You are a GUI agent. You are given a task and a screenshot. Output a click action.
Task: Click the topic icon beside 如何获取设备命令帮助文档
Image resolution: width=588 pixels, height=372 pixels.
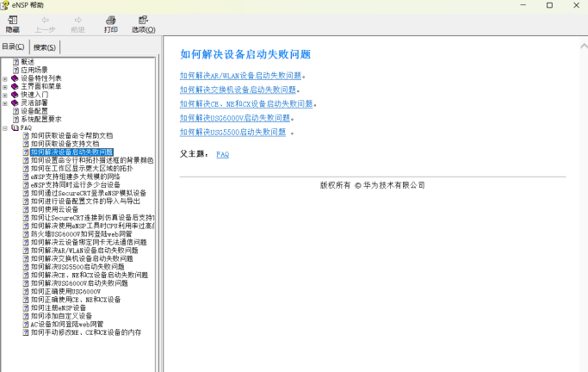coord(26,136)
